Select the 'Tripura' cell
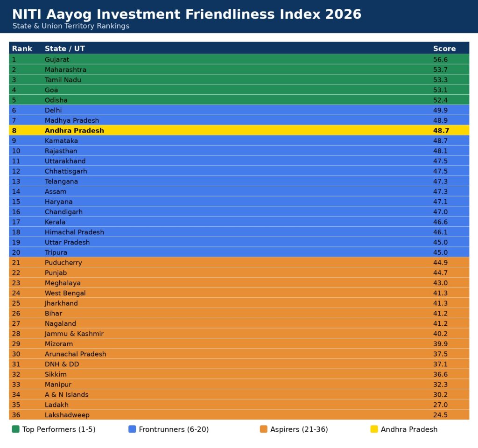478x448 pixels. 56,252
